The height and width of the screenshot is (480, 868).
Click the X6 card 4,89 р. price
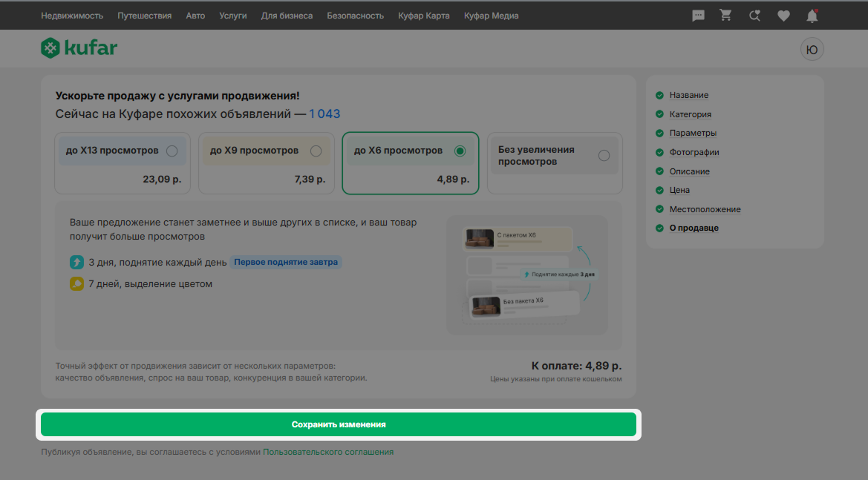click(x=453, y=180)
